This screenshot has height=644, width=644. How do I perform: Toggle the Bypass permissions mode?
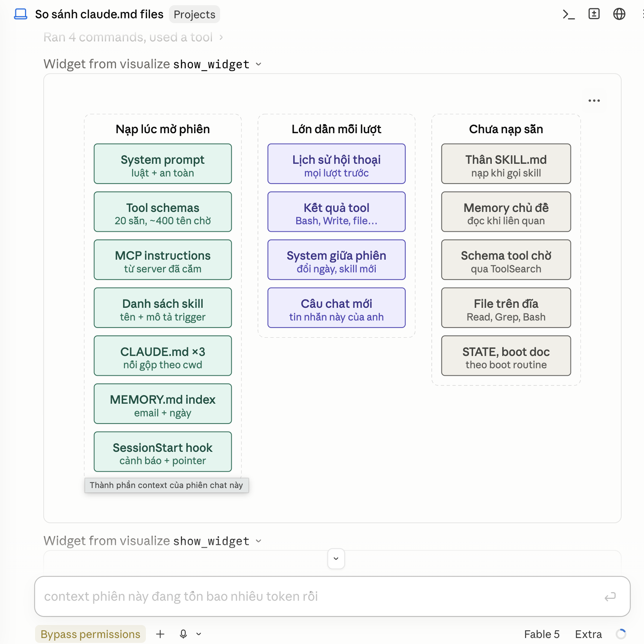pyautogui.click(x=90, y=634)
